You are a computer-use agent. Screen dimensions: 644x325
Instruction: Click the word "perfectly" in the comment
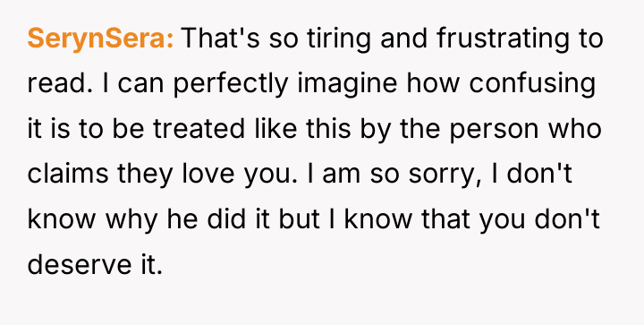tap(231, 83)
